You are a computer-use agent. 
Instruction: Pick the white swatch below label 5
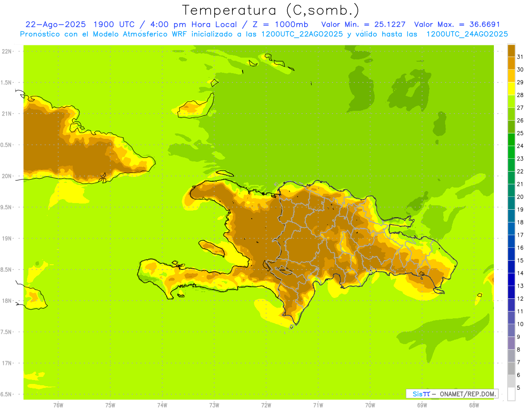tap(511, 394)
